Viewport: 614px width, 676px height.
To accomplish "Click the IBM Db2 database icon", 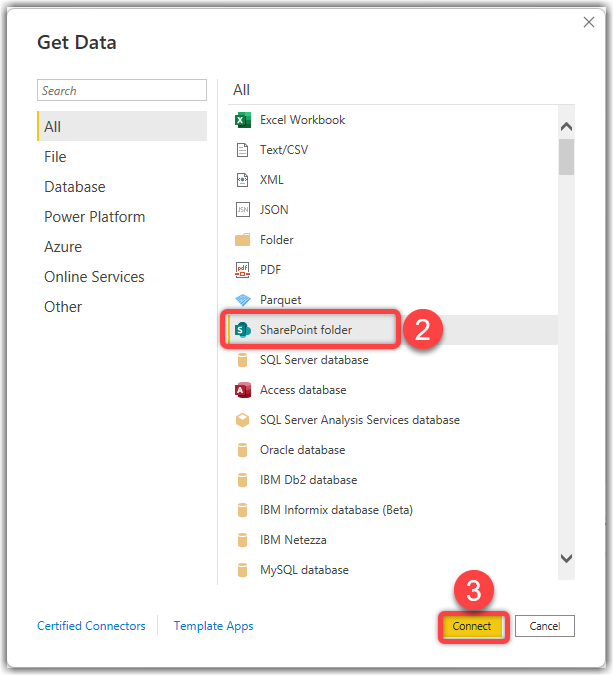I will pos(243,480).
